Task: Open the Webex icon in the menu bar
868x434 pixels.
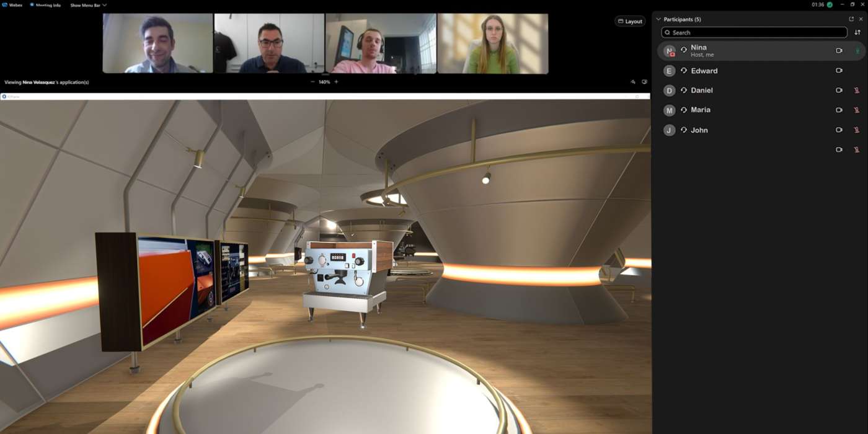Action: pyautogui.click(x=4, y=4)
